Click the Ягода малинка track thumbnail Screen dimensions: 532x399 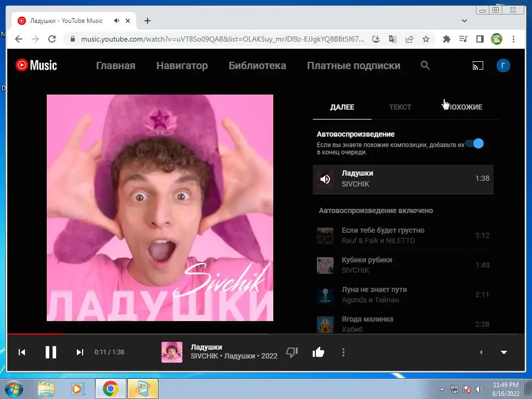(325, 324)
